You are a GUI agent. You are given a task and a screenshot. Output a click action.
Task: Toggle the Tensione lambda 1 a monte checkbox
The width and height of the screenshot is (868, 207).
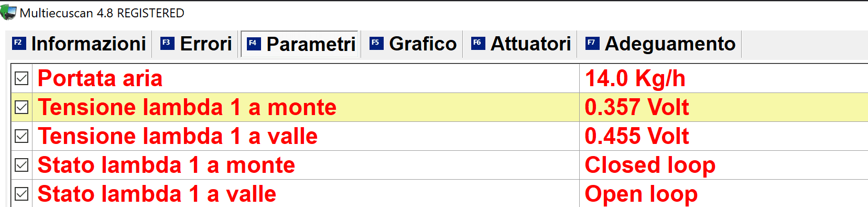coord(21,107)
